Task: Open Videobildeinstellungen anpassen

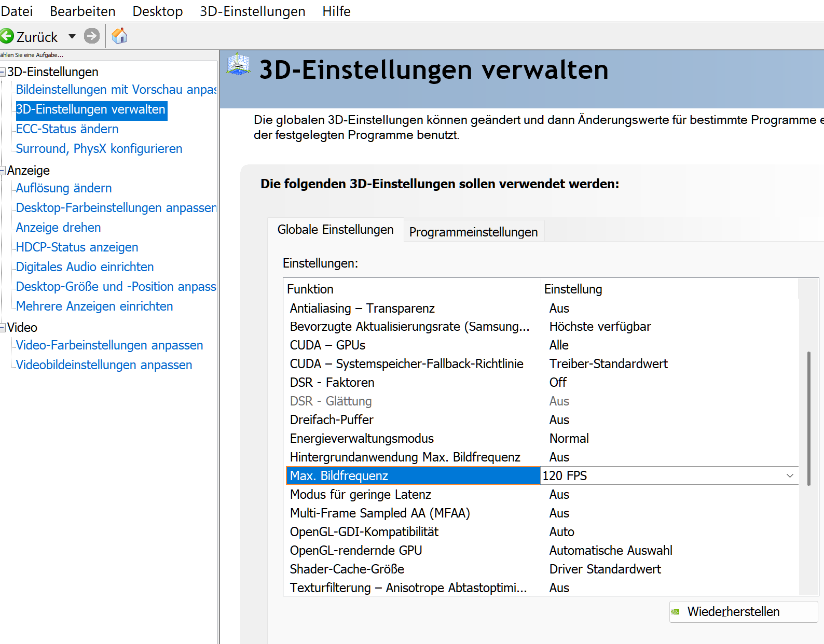Action: [104, 365]
